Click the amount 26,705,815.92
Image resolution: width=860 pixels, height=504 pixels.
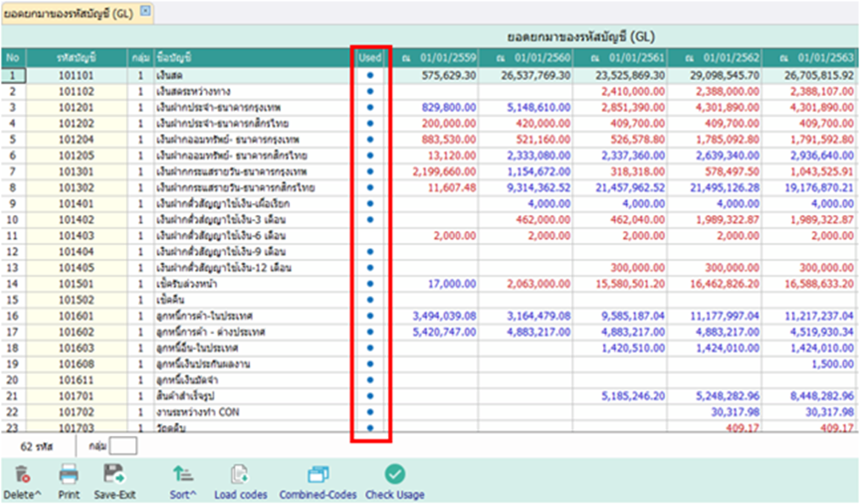[x=819, y=76]
